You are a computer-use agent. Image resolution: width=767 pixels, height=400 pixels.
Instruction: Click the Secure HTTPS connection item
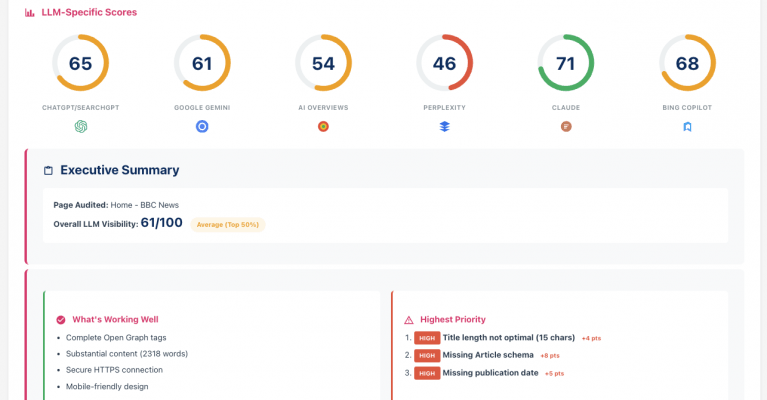tap(114, 370)
